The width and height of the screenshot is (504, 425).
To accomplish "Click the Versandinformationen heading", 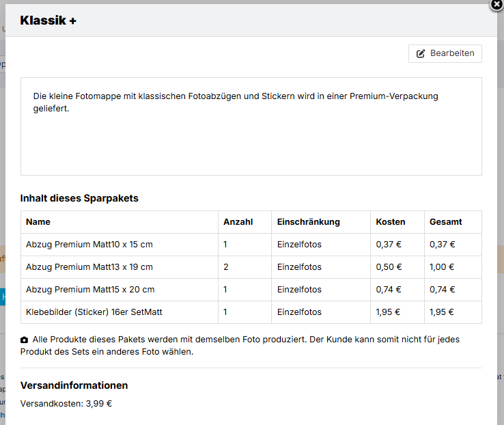I will (x=74, y=385).
